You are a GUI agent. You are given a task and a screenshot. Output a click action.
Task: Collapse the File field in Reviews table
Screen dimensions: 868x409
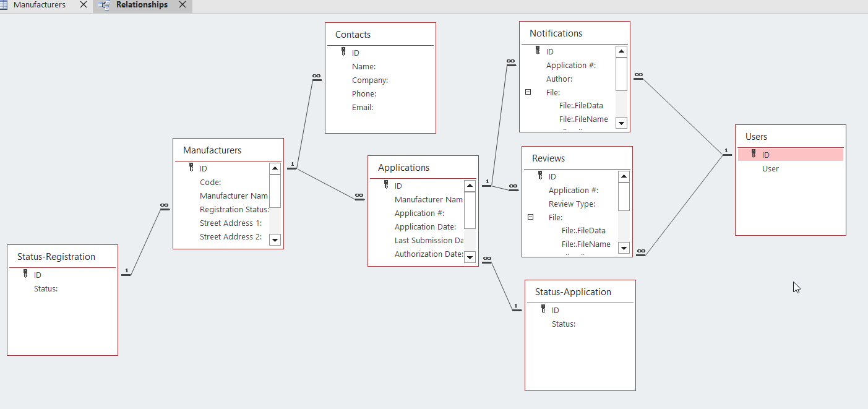(531, 217)
